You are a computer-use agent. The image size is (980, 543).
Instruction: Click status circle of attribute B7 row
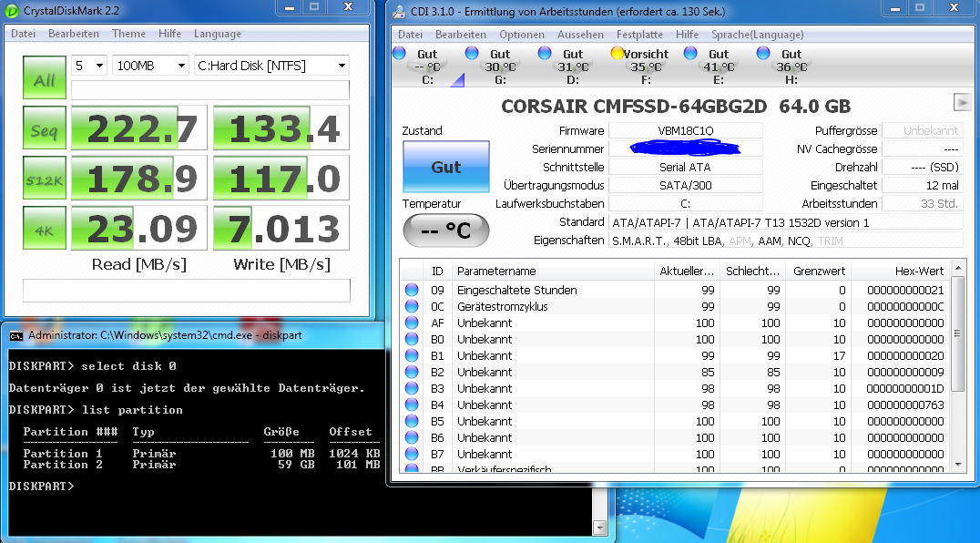pos(412,454)
